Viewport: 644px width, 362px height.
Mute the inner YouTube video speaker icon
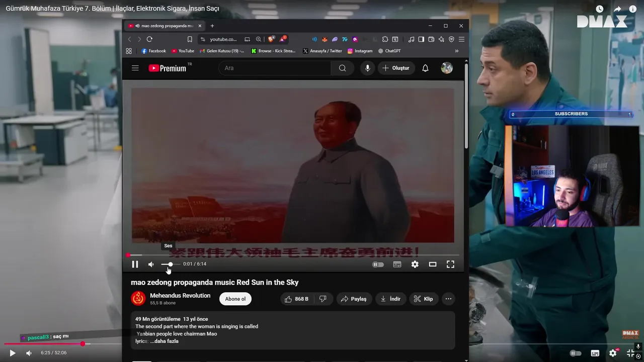pyautogui.click(x=151, y=264)
